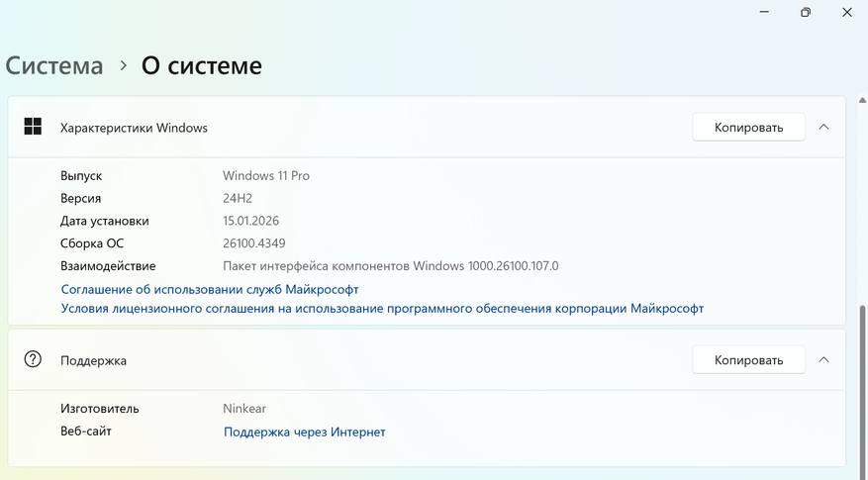Viewport: 868px width, 480px height.
Task: Go back to Система breadcrumb
Action: [x=54, y=66]
